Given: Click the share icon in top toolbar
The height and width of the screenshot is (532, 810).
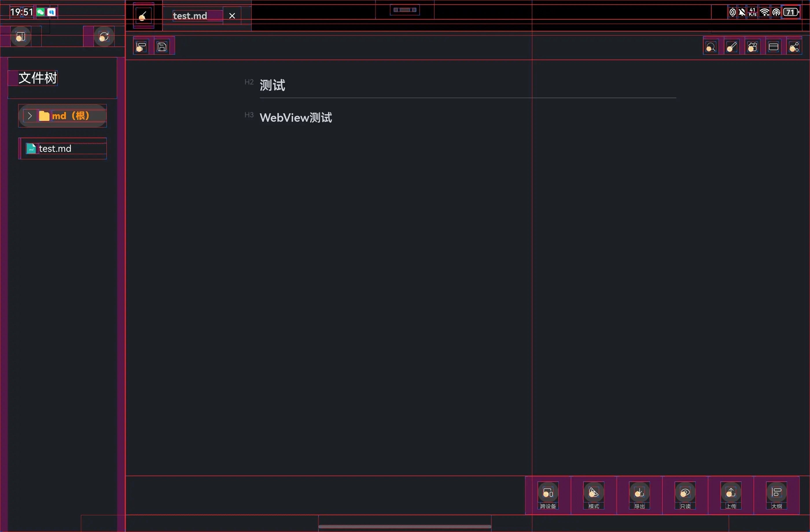Looking at the screenshot, I should (794, 47).
